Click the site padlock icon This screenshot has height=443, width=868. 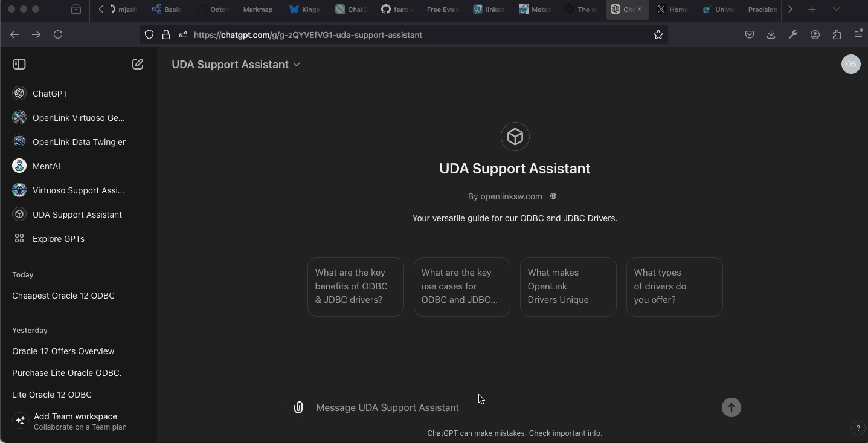point(166,34)
